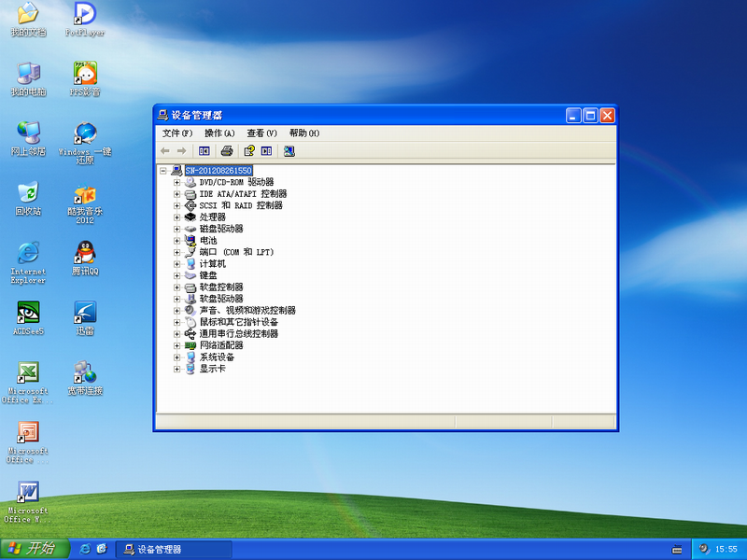Click the 开始 Start button
747x560 pixels.
(x=31, y=549)
